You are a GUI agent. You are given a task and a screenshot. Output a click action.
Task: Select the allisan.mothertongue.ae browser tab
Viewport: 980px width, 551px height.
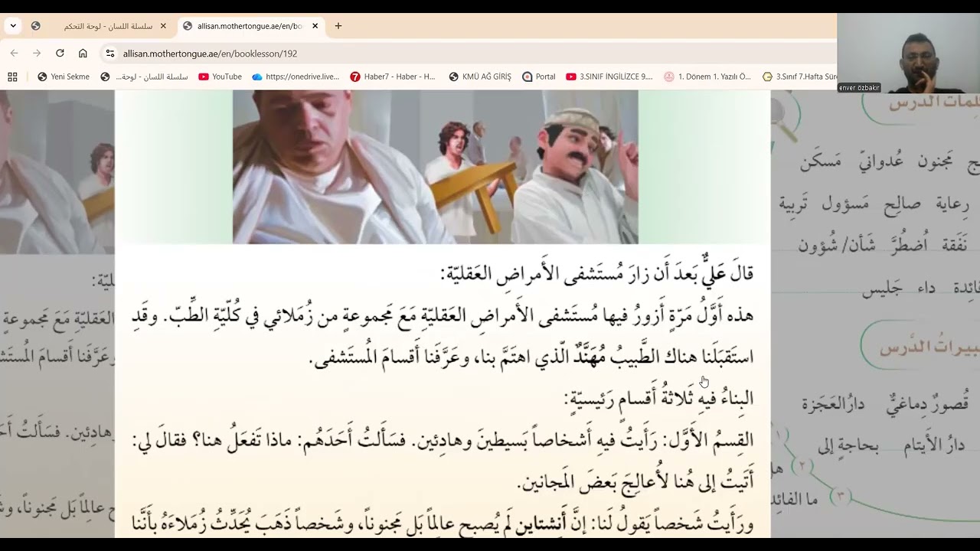point(250,26)
